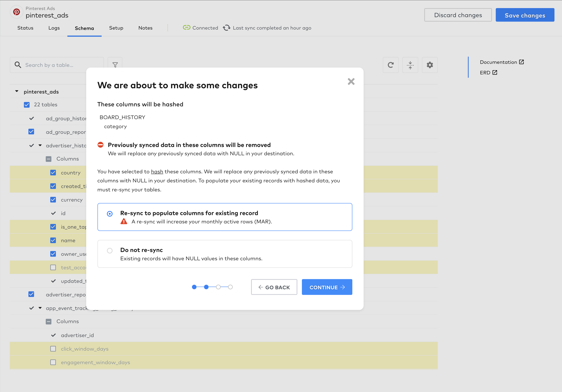
Task: Open the Notes tab
Action: click(x=145, y=28)
